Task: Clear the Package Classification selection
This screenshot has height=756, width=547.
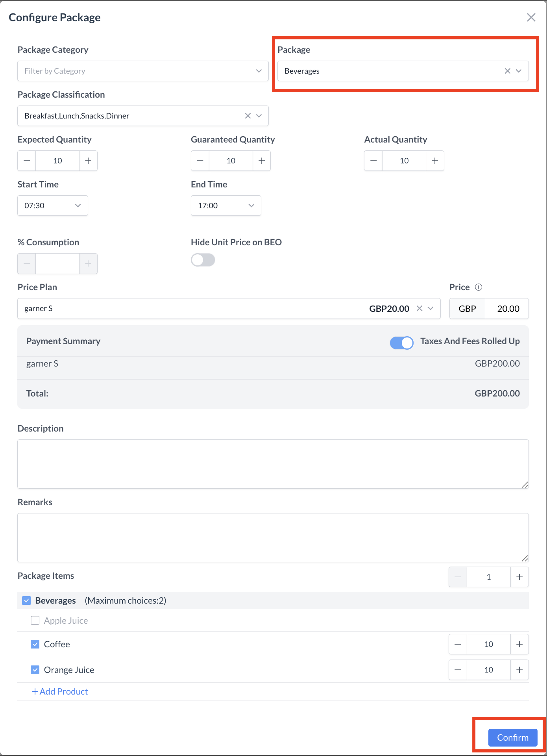Action: (x=248, y=116)
